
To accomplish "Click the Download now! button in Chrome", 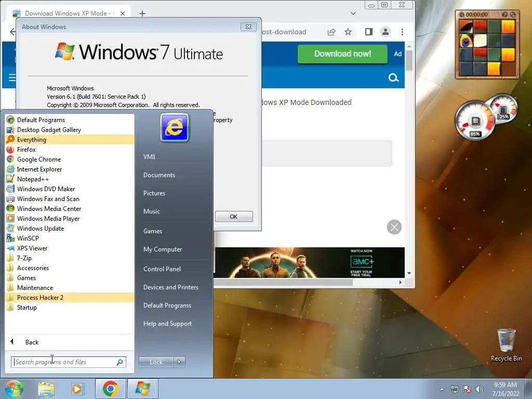I will point(342,54).
